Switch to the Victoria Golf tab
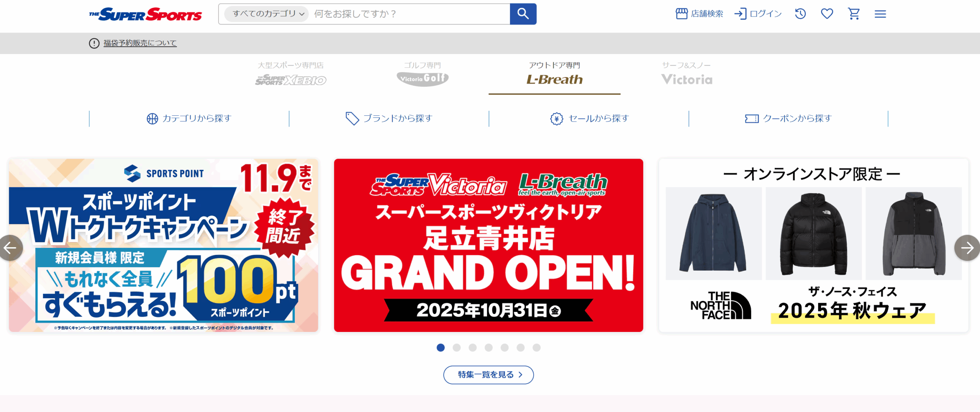980x412 pixels. point(422,75)
